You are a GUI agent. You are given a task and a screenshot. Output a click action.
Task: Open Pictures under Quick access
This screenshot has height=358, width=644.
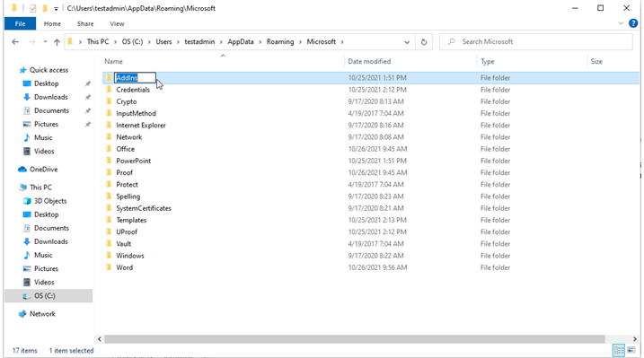46,124
